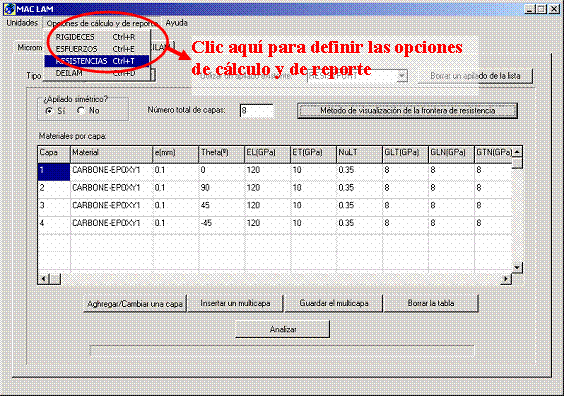566x397 pixels.
Task: Select Capa 2 row header cell
Action: tap(54, 189)
